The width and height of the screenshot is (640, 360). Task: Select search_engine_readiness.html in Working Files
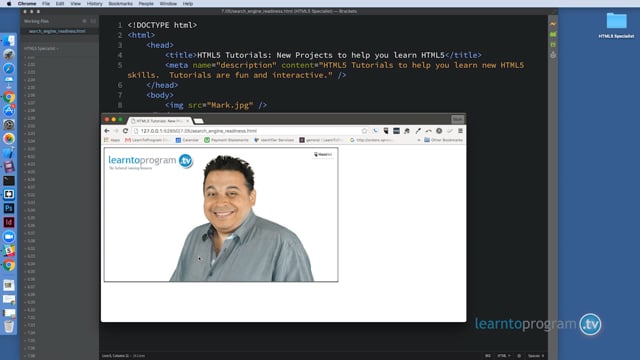click(57, 31)
